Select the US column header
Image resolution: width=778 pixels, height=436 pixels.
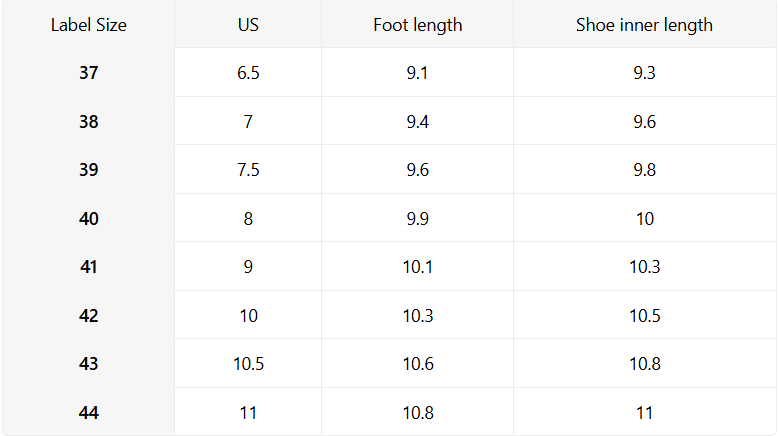[x=248, y=25]
